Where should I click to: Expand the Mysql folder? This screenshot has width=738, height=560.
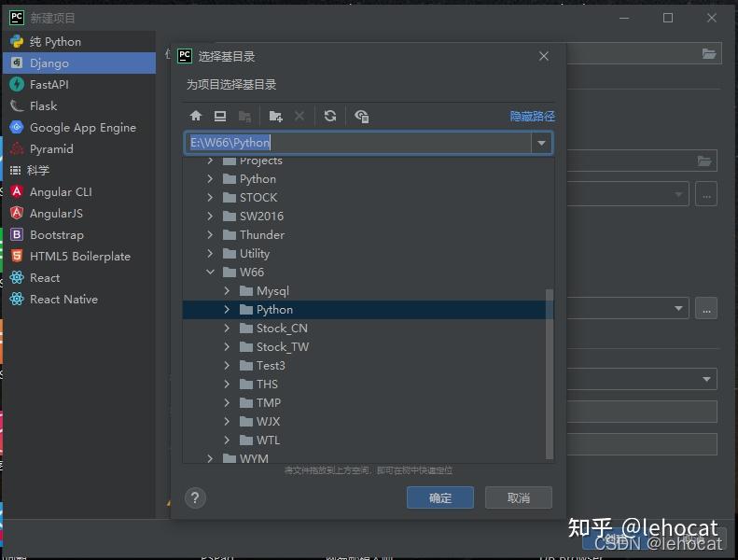coord(227,290)
